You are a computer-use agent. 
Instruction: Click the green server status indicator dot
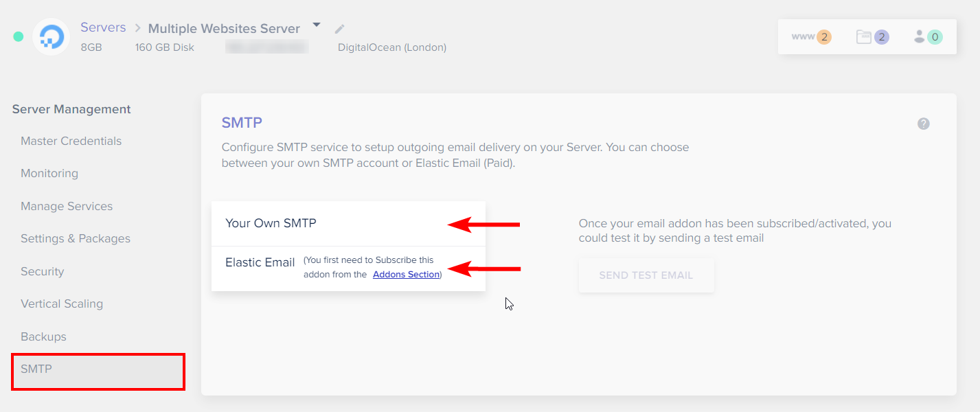pyautogui.click(x=19, y=36)
